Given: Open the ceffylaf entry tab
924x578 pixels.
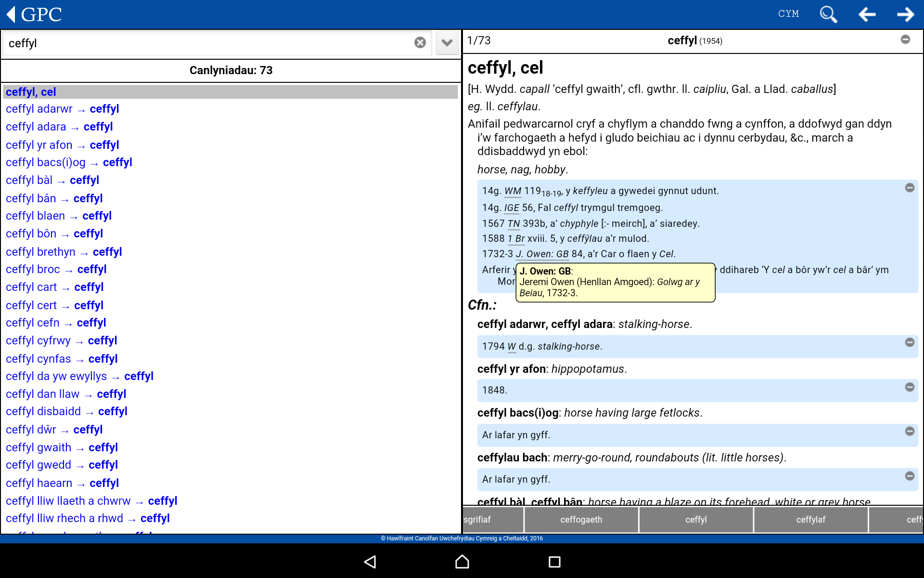Looking at the screenshot, I should (810, 520).
